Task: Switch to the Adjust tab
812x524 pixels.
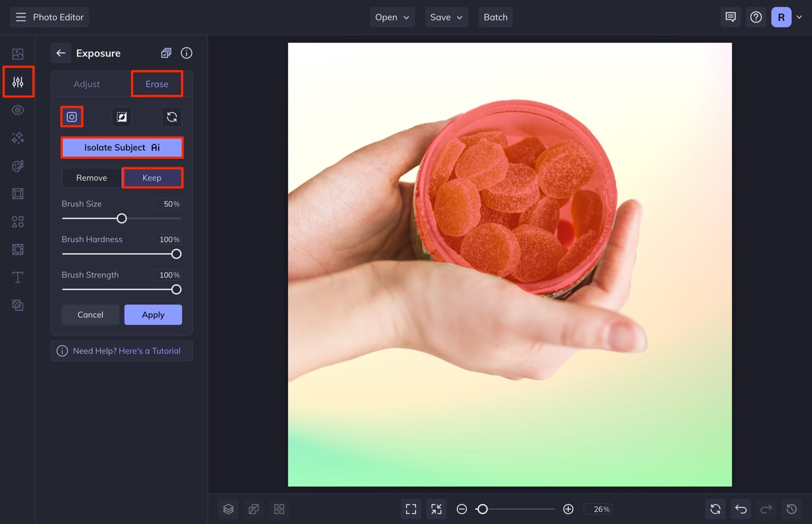Action: click(86, 84)
